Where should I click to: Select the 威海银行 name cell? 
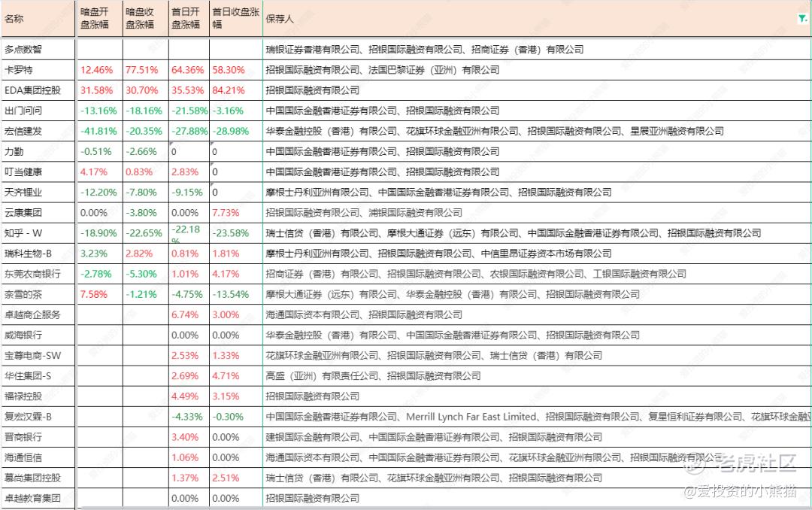pyautogui.click(x=39, y=335)
